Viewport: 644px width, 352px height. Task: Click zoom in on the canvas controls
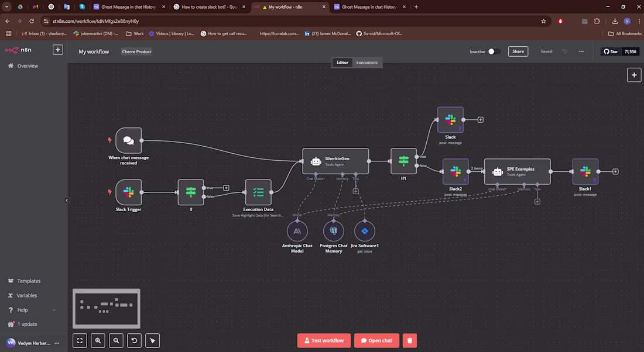click(x=98, y=340)
